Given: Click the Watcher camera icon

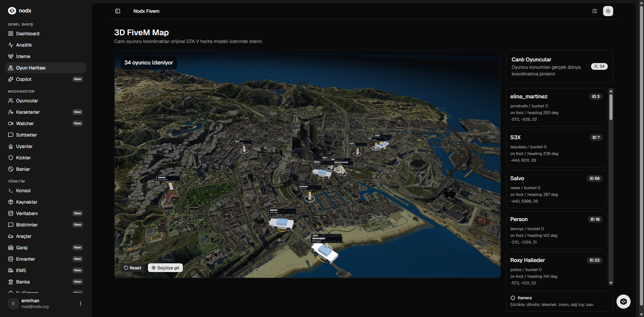Looking at the screenshot, I should tap(11, 123).
